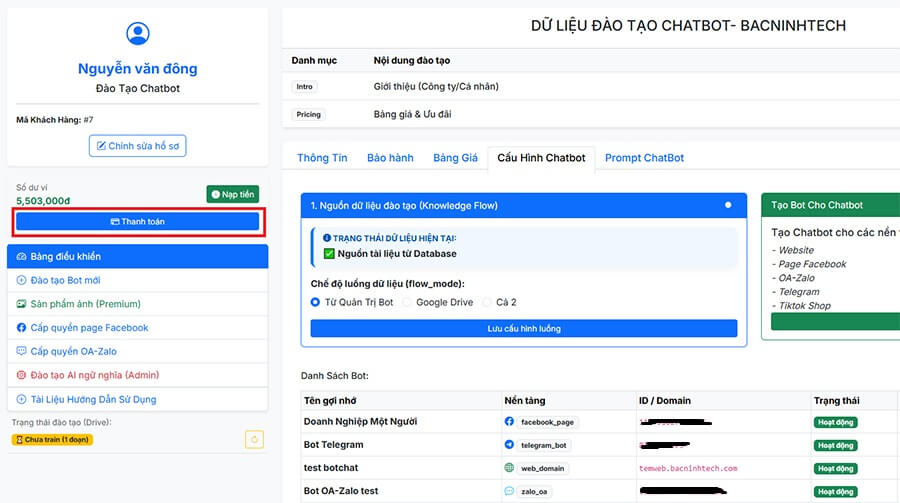Click the Chưa train (1 đoạn) badge
Screen dimensions: 900x503
pyautogui.click(x=52, y=440)
